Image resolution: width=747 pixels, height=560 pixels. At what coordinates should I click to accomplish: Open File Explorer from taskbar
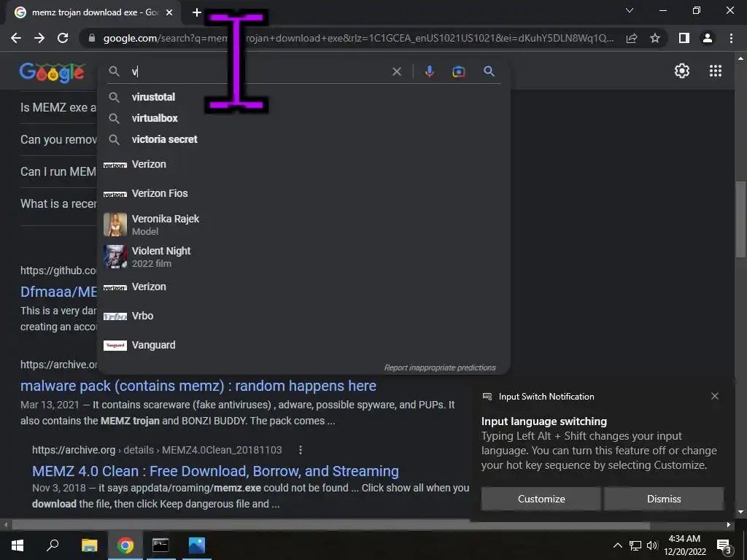coord(89,545)
